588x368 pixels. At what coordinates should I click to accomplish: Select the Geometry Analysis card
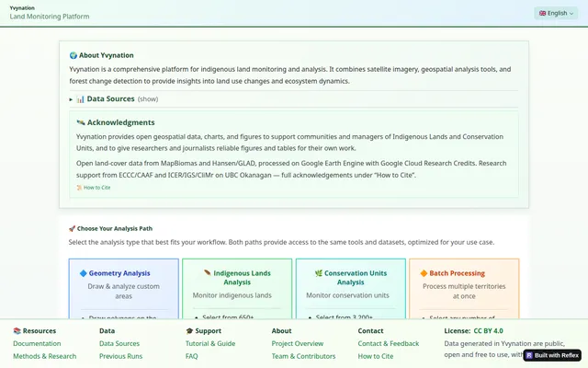124,288
